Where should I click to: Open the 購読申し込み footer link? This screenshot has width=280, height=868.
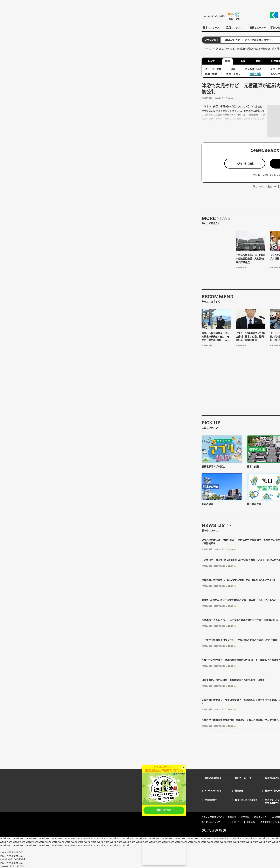260,817
